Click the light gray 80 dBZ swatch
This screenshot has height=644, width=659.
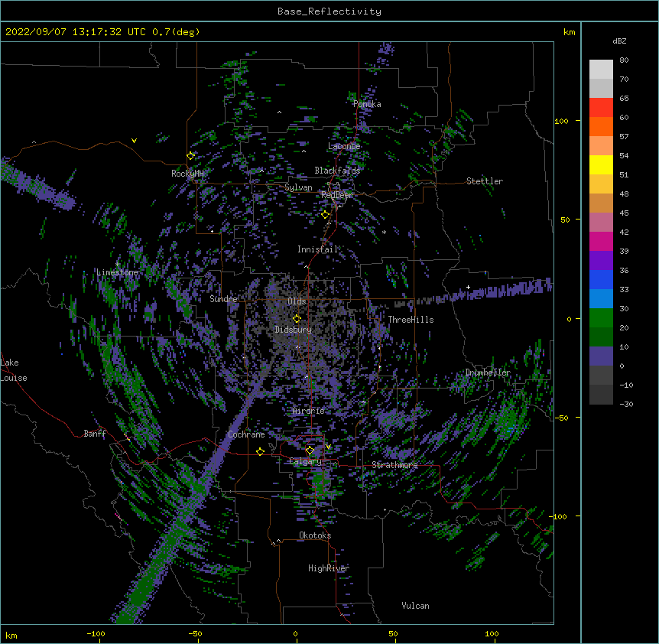click(601, 70)
